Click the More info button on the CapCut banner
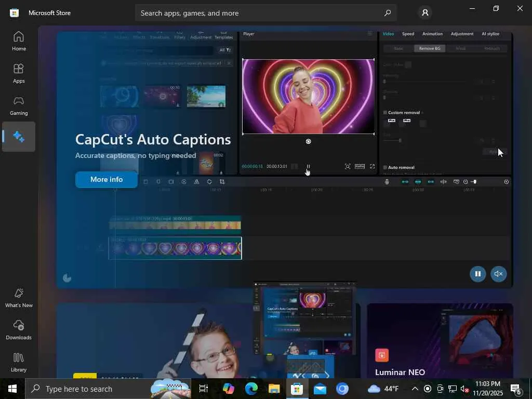 coord(106,179)
